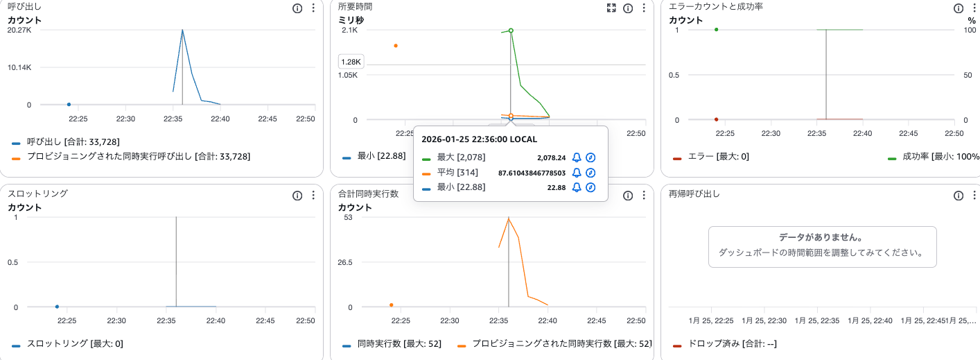Click the 呼び出し widget title
Viewport: 980px width, 360px height.
pos(24,7)
